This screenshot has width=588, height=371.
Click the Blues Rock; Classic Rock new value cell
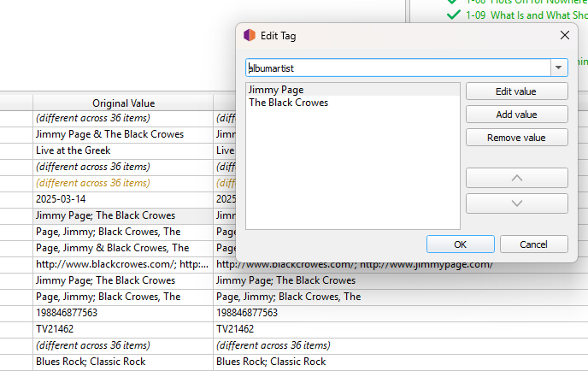pos(271,362)
